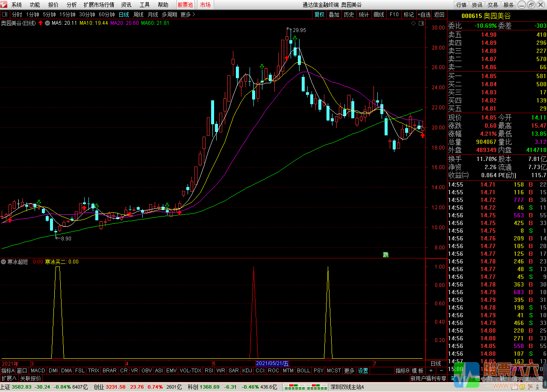Image resolution: width=547 pixels, height=392 pixels.
Task: Open the 帮助 menu
Action: pos(163,5)
